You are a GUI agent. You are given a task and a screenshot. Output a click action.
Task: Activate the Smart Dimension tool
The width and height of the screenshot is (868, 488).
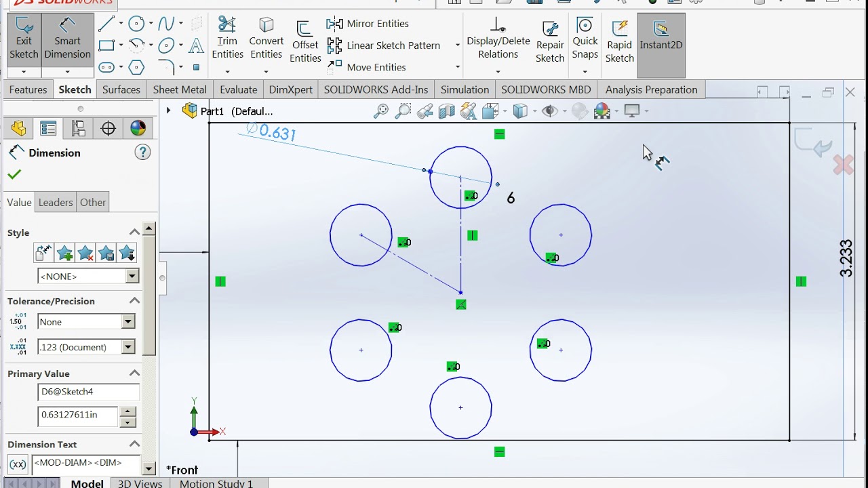[x=67, y=39]
